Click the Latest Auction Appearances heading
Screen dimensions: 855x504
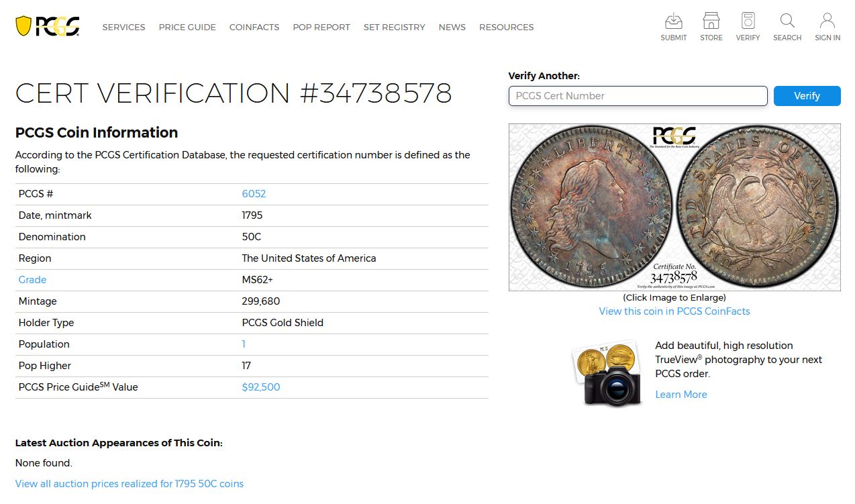point(119,443)
